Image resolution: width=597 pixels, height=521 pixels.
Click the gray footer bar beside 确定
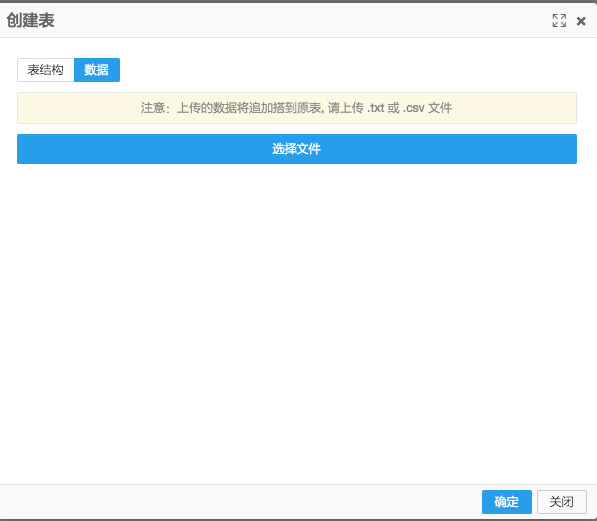240,502
